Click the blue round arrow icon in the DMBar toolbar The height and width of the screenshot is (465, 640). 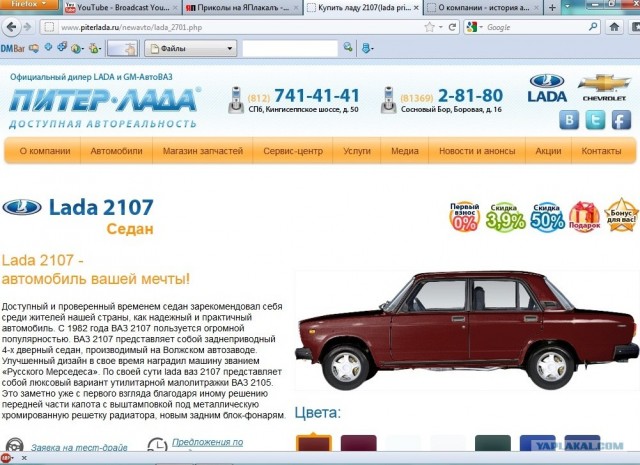pyautogui.click(x=49, y=47)
